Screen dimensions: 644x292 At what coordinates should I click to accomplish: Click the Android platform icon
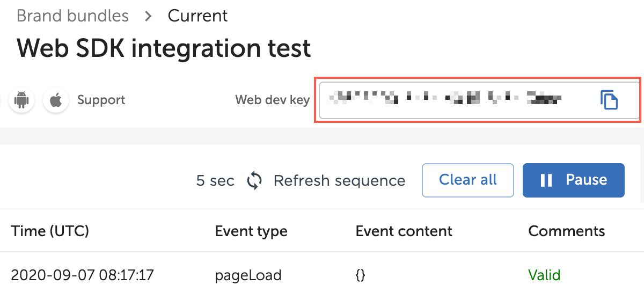(x=21, y=100)
